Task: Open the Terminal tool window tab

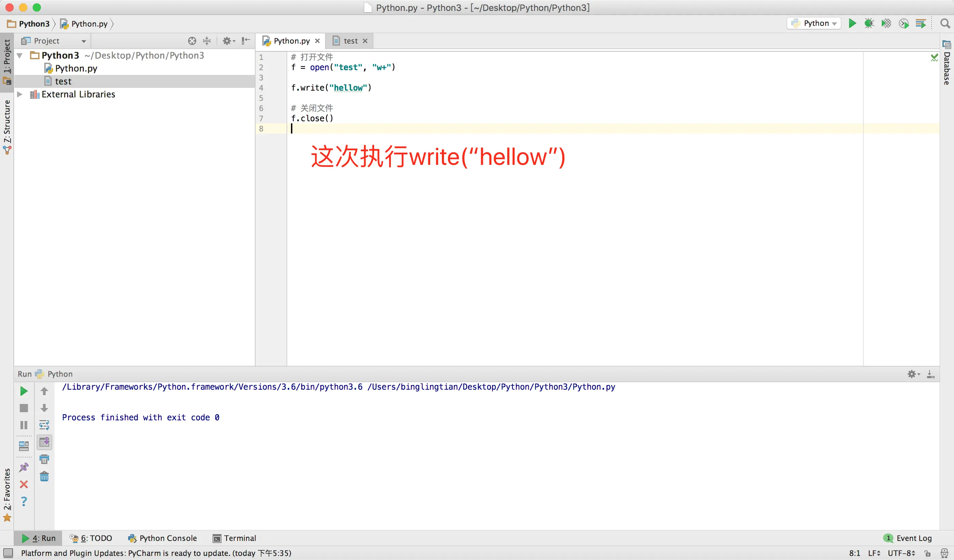Action: [x=234, y=538]
